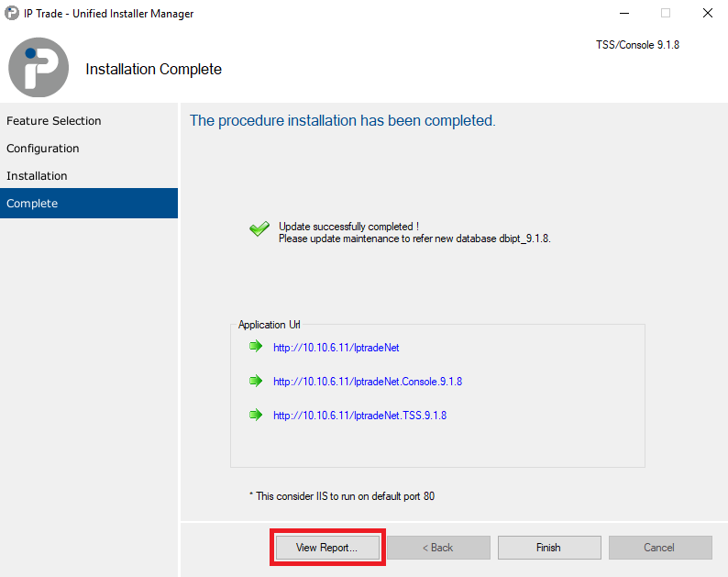Click the Application Url group label
Viewport: 728px width, 577px height.
(x=270, y=325)
